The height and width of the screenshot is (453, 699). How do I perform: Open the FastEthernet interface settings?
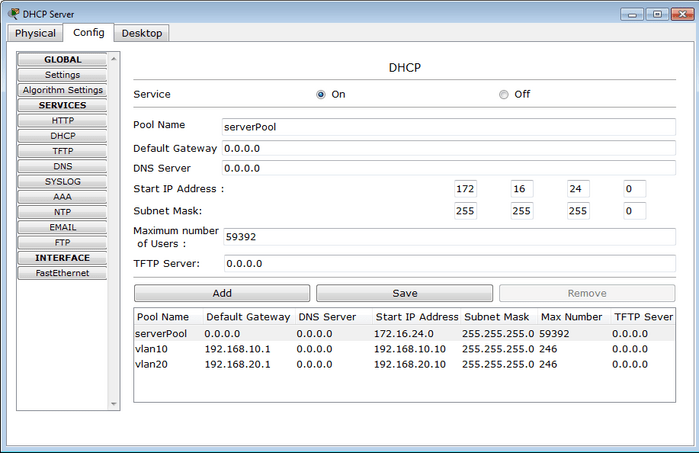[62, 273]
